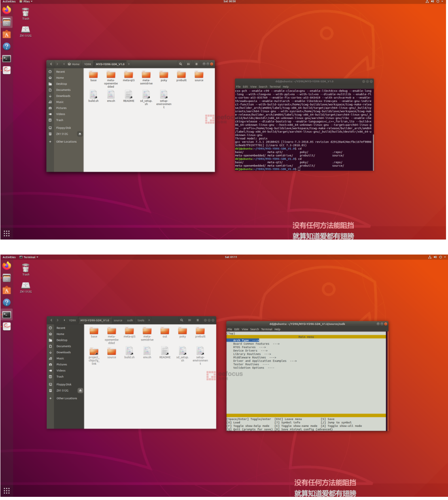Click search icon in Files window showing tools breadcrumb
This screenshot has width=448, height=500.
181,320
